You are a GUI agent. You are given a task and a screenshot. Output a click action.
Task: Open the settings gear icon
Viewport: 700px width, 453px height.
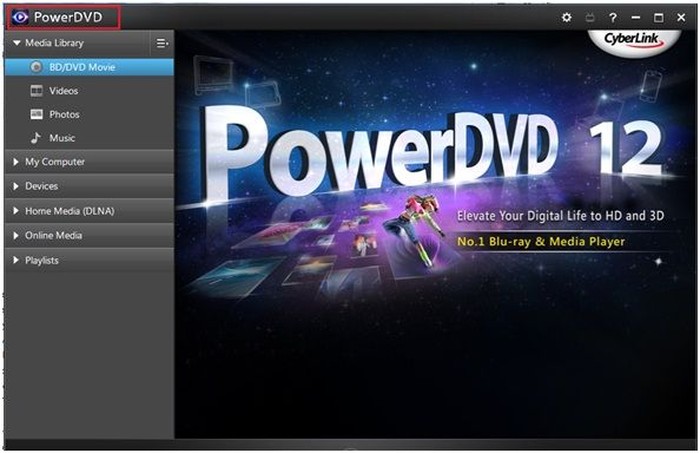(567, 18)
